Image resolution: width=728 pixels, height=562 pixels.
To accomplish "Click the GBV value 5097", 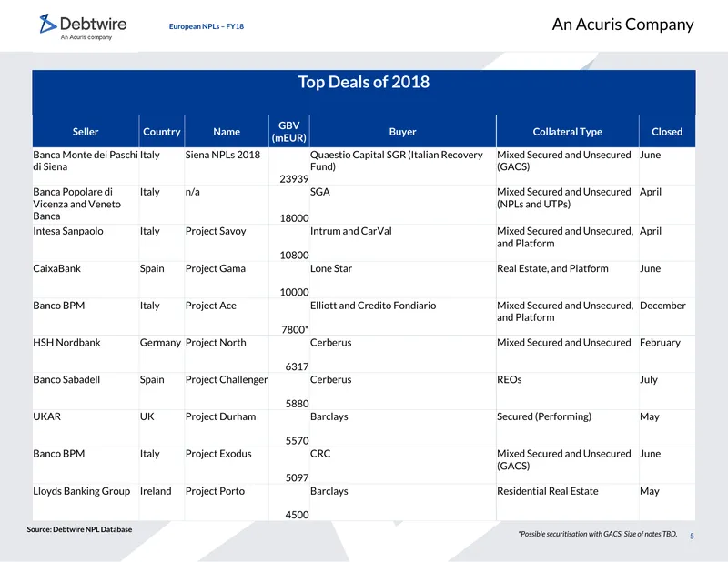I will point(297,478).
